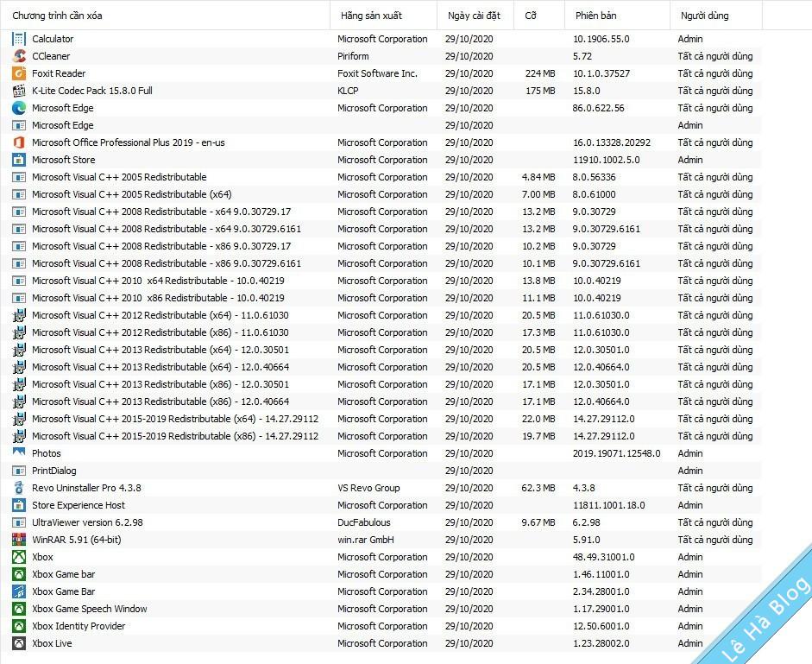
Task: Click the Store Experience Host icon
Action: tap(19, 505)
